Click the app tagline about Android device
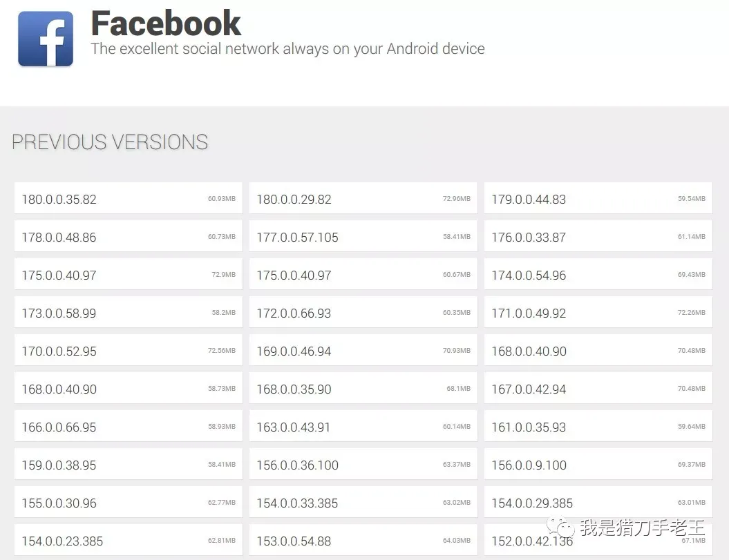This screenshot has height=560, width=729. click(x=287, y=49)
